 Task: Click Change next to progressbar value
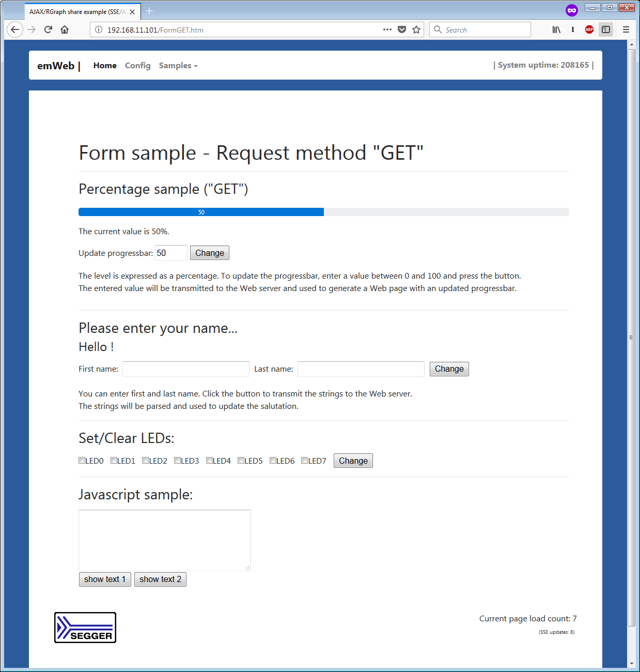[x=210, y=253]
